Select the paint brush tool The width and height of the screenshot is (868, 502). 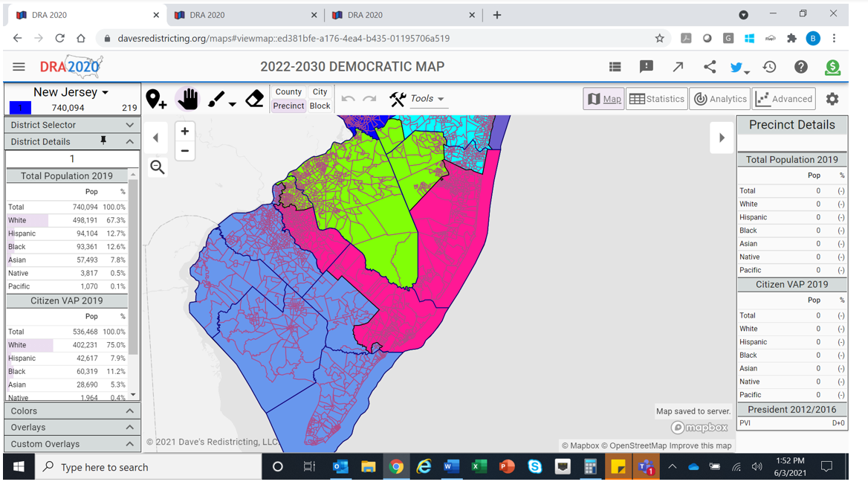(216, 99)
